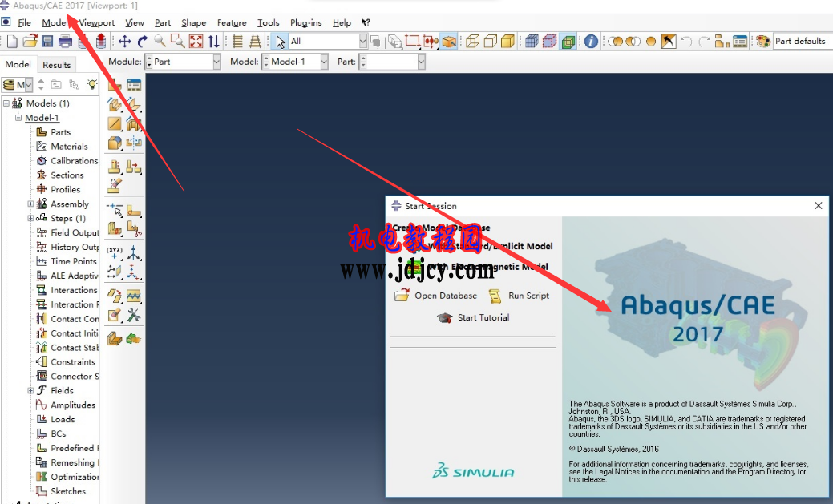The image size is (833, 504).
Task: Toggle the green cube display icon
Action: coord(568,41)
